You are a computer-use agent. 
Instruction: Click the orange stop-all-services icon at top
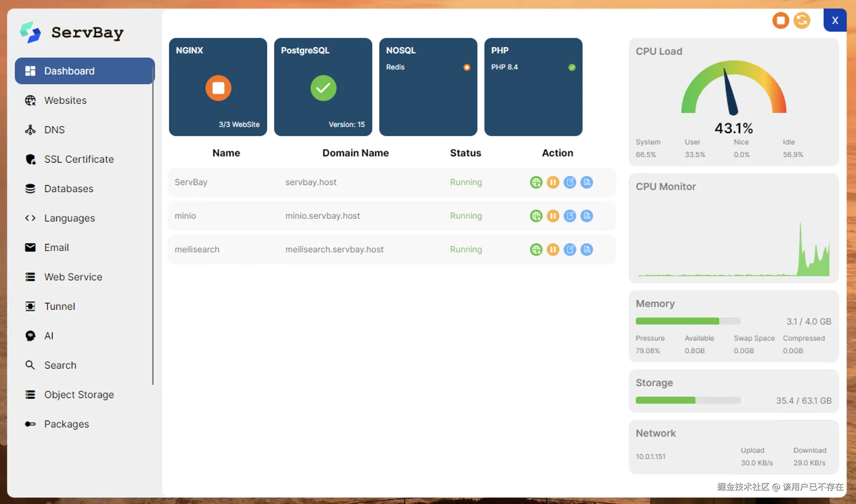(780, 20)
